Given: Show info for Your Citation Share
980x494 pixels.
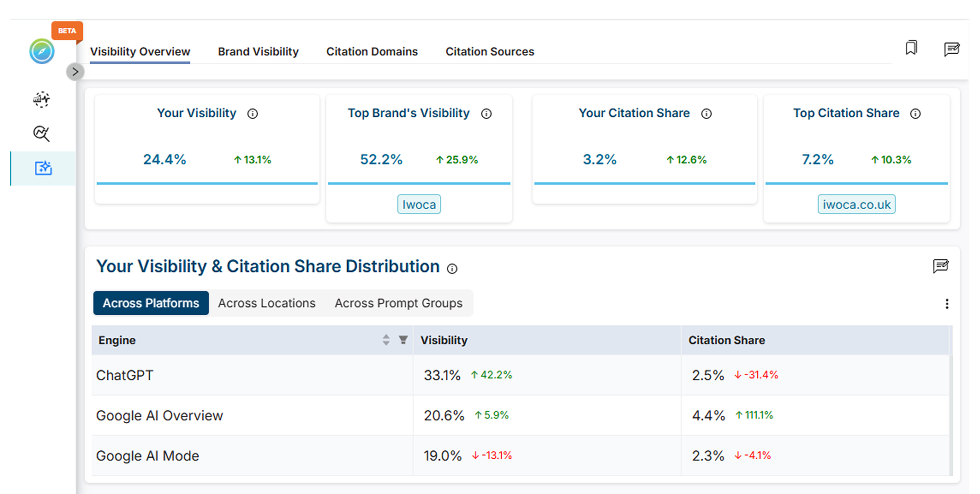Looking at the screenshot, I should (706, 114).
